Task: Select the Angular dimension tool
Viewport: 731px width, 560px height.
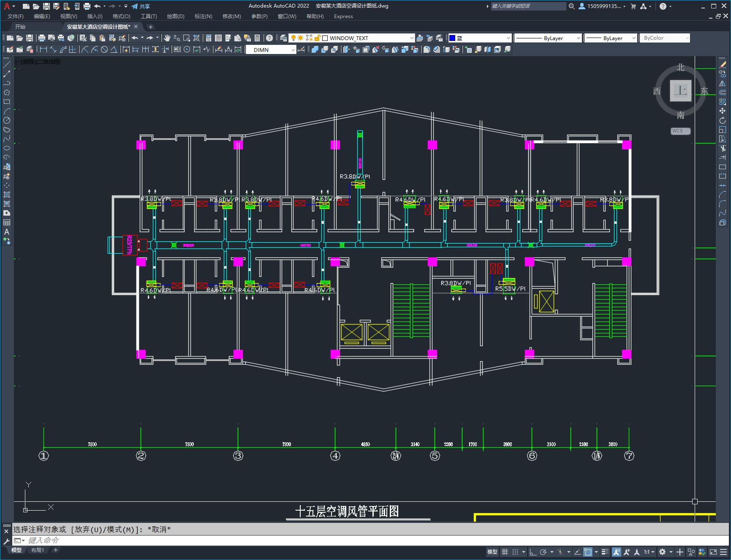Action: (114, 50)
